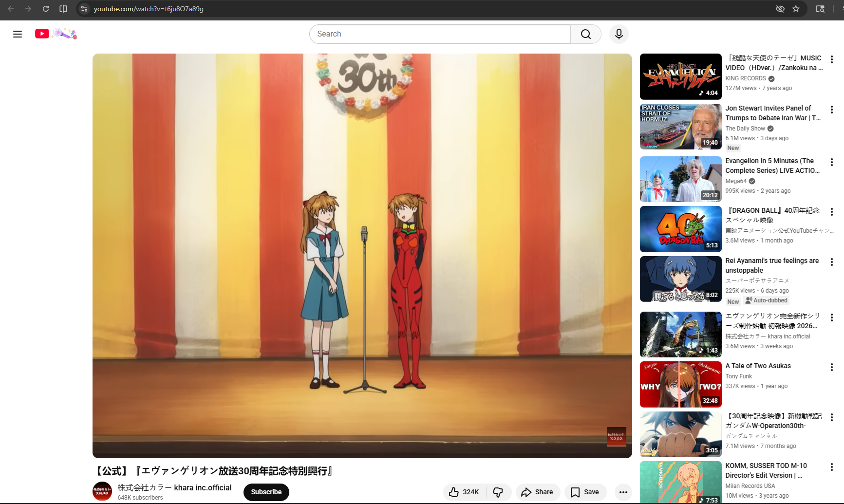Open the Milan Records USA channel link

tap(750, 486)
